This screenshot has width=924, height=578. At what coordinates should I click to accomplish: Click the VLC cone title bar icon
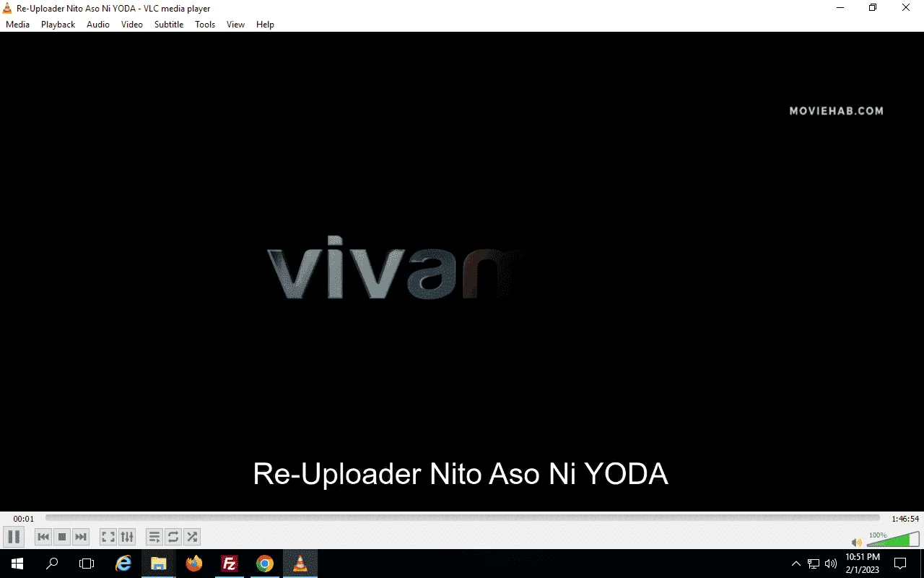tap(8, 8)
